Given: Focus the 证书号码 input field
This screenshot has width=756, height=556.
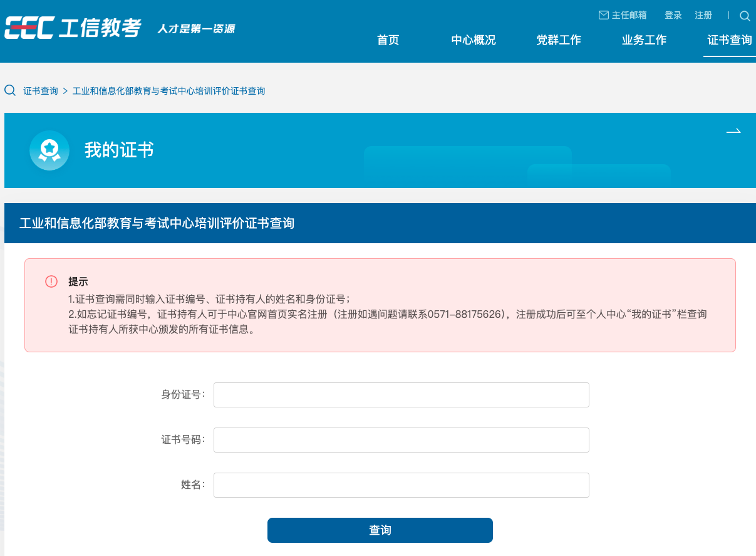Looking at the screenshot, I should click(x=401, y=440).
